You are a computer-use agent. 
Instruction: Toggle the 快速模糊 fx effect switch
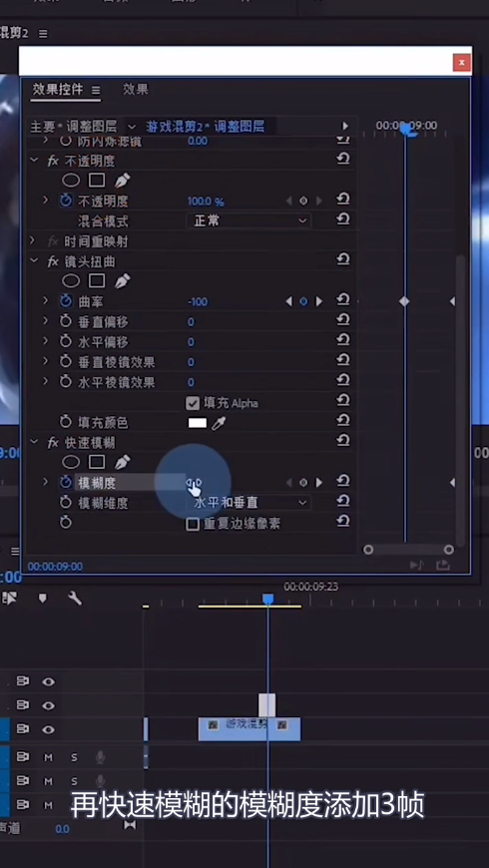coord(53,442)
